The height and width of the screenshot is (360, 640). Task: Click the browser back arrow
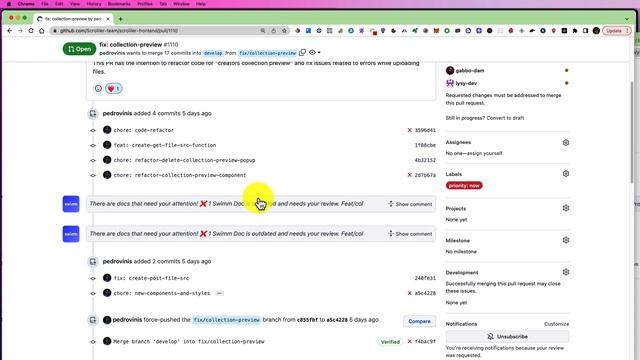(x=9, y=31)
